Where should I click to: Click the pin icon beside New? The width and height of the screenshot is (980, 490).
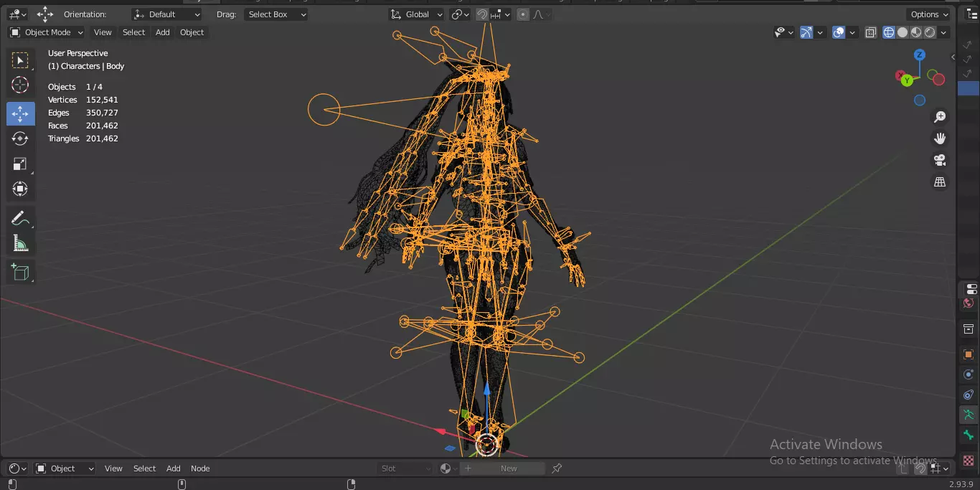point(557,468)
